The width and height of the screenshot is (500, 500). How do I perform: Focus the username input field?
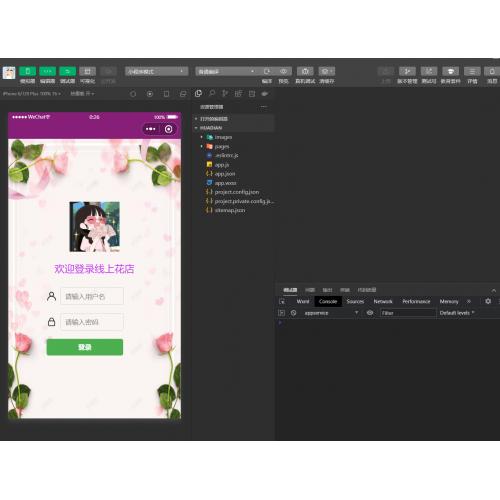[x=92, y=296]
